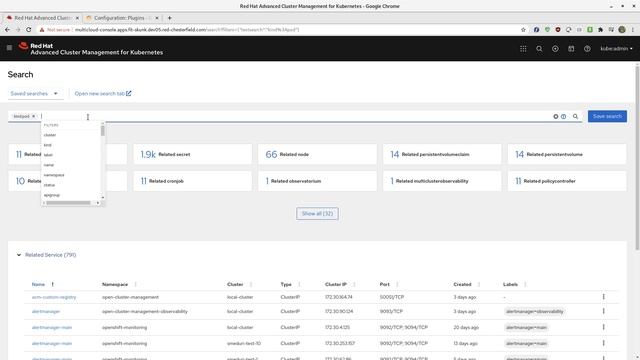Viewport: 640px width, 360px height.
Task: Sort table by Port column
Action: point(384,284)
